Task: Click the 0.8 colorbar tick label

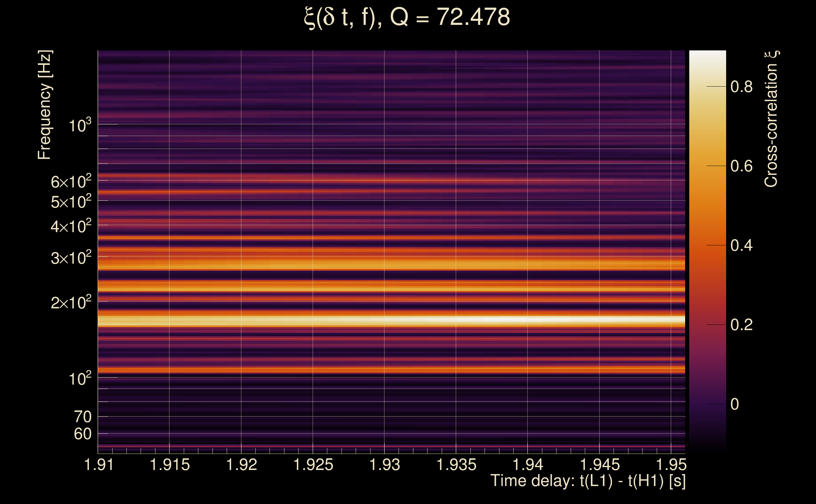Action: [x=741, y=87]
